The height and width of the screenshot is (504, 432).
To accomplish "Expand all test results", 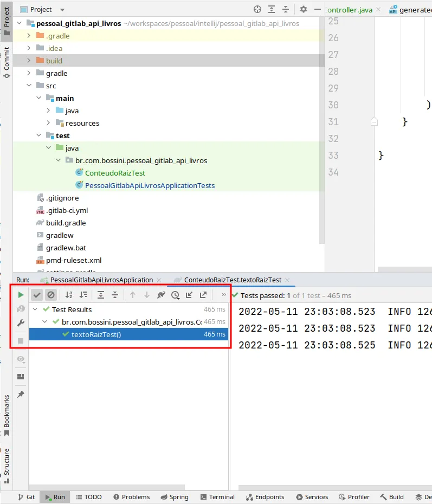I will 101,295.
